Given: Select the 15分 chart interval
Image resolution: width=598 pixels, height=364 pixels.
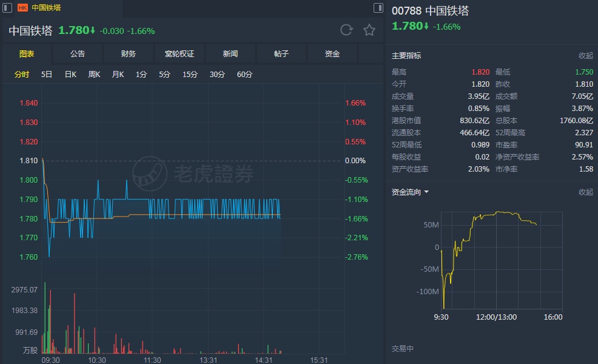Looking at the screenshot, I should 190,75.
